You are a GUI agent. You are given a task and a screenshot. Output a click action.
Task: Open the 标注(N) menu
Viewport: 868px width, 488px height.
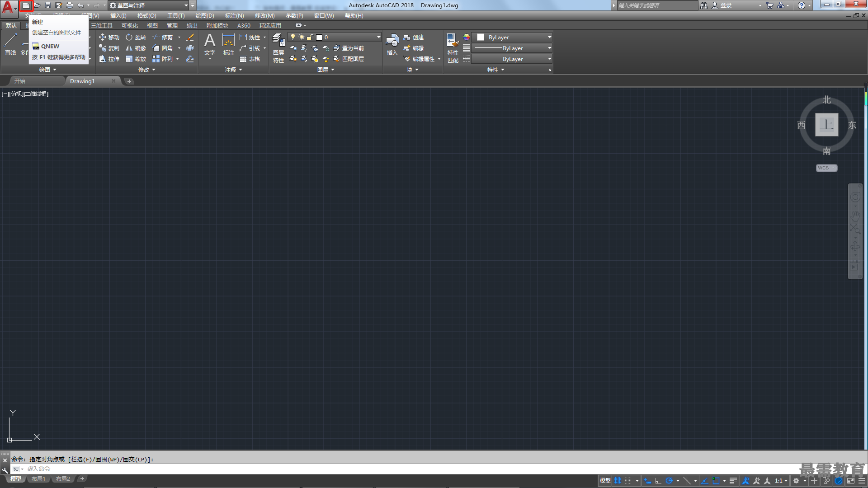pyautogui.click(x=235, y=16)
